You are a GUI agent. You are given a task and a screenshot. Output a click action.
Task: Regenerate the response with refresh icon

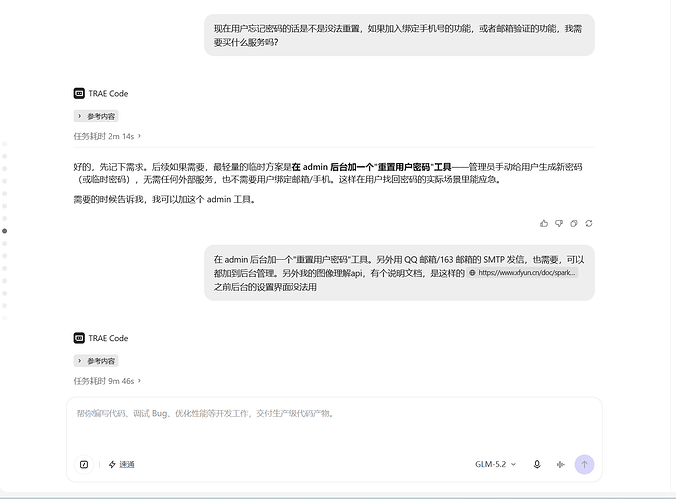tap(589, 223)
